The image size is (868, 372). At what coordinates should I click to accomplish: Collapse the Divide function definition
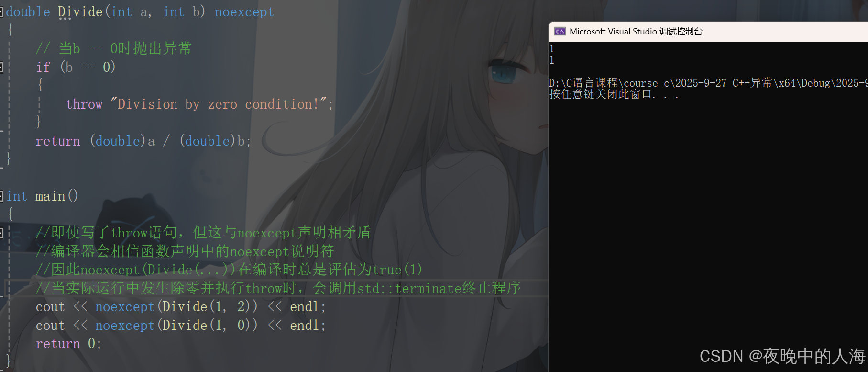(1, 11)
